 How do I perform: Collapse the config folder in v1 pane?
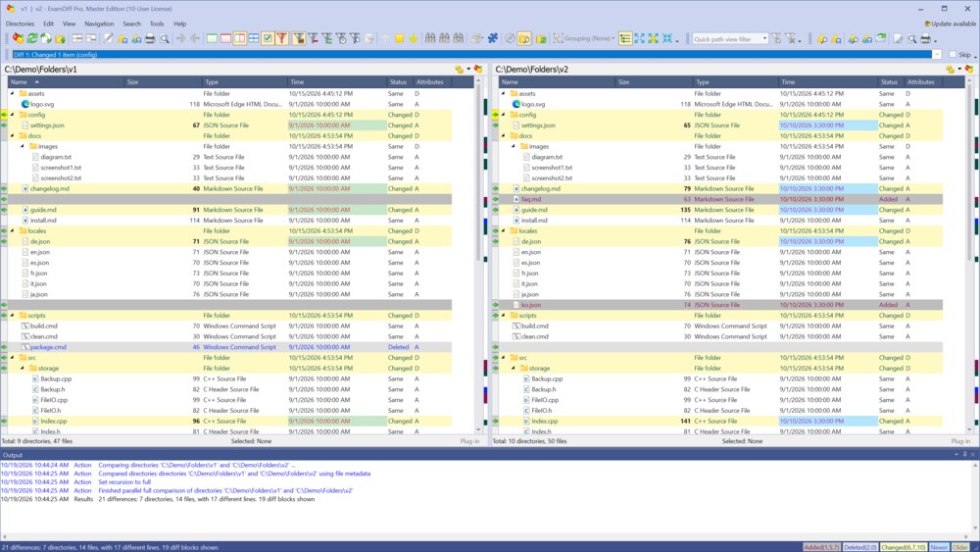(13, 115)
